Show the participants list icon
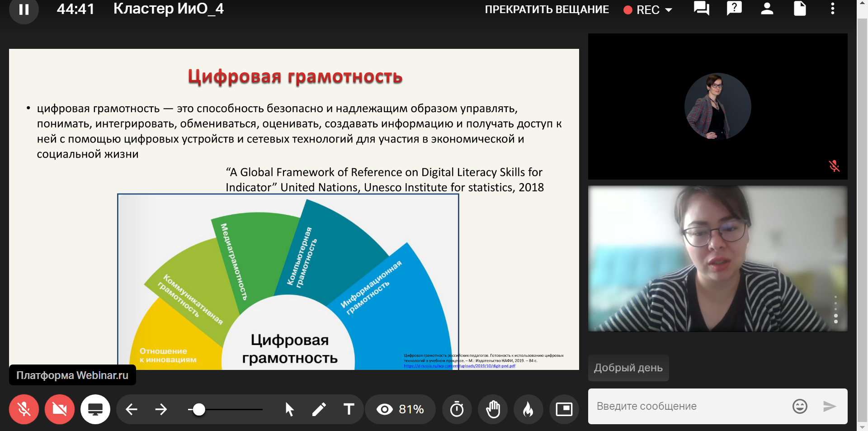Viewport: 868px width, 431px height. pyautogui.click(x=767, y=9)
